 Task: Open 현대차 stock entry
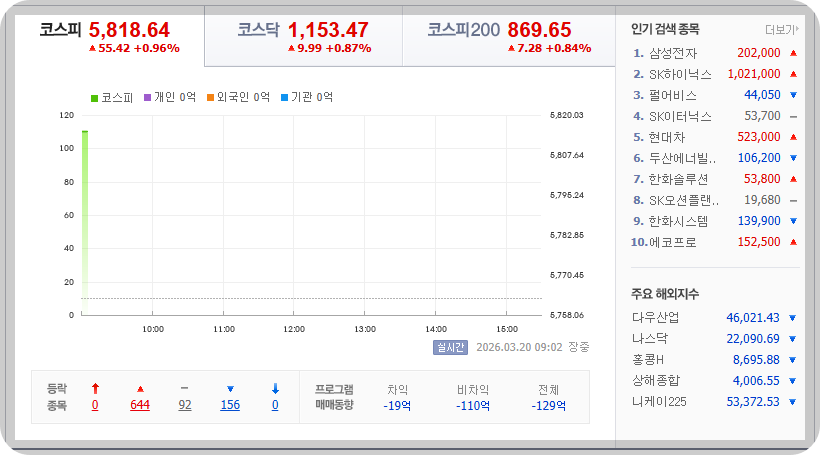coord(666,137)
